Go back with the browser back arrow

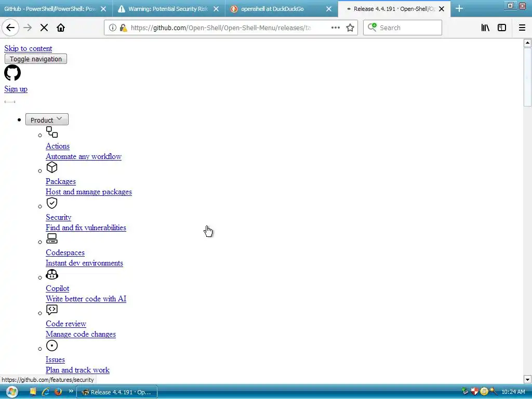tap(10, 28)
